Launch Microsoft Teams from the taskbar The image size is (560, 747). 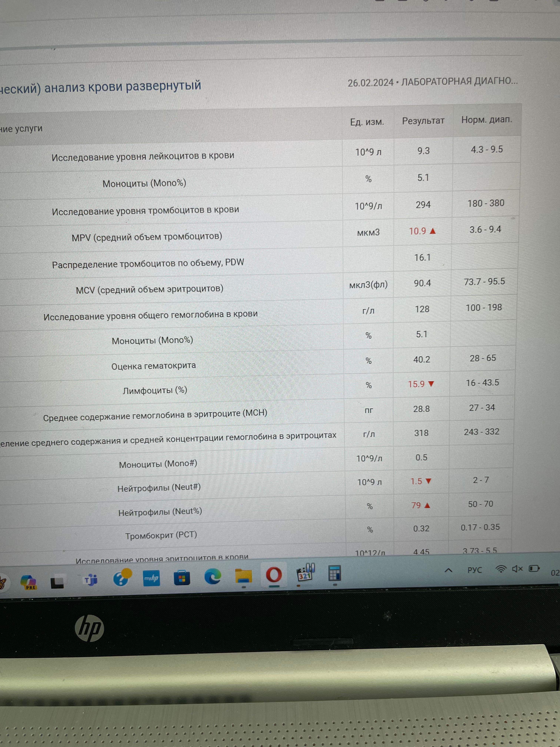(x=91, y=580)
